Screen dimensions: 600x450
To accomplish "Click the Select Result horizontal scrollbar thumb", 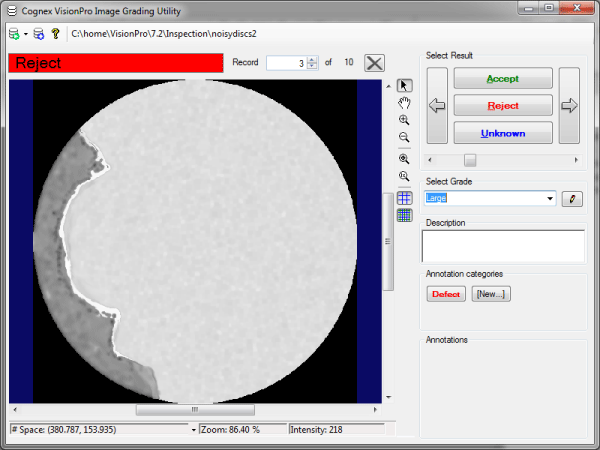I will [x=470, y=160].
